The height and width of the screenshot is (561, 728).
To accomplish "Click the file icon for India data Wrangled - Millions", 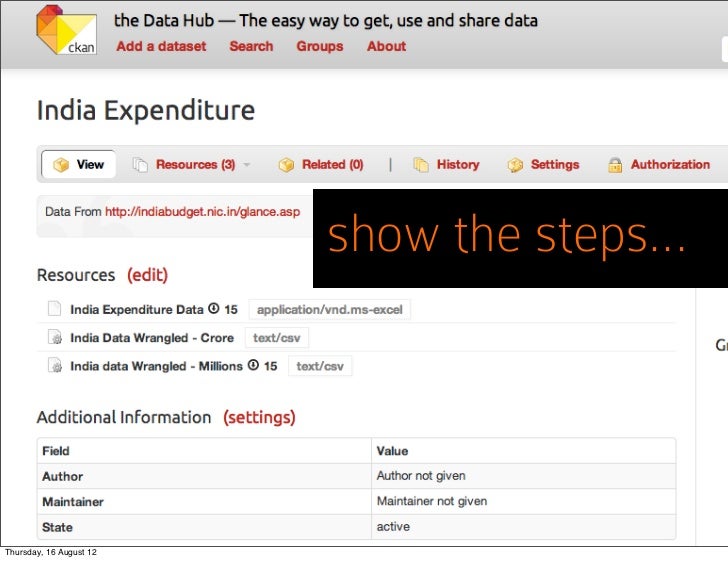I will coord(55,365).
